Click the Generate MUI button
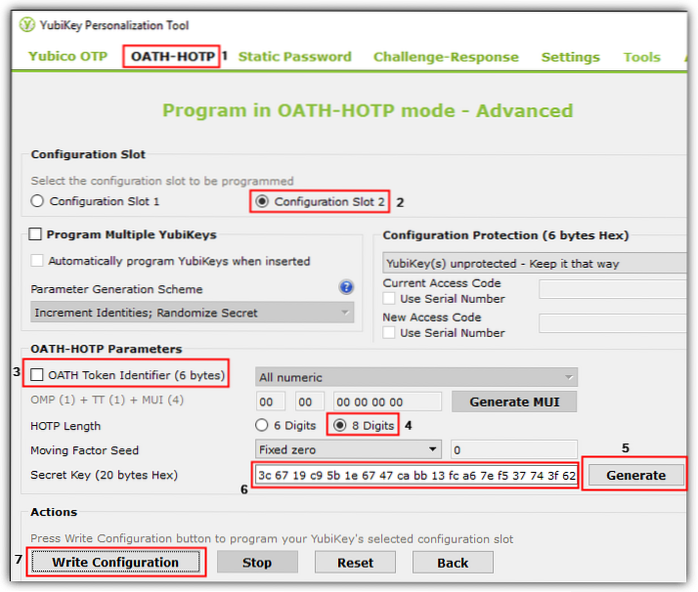Image resolution: width=698 pixels, height=592 pixels. tap(513, 402)
